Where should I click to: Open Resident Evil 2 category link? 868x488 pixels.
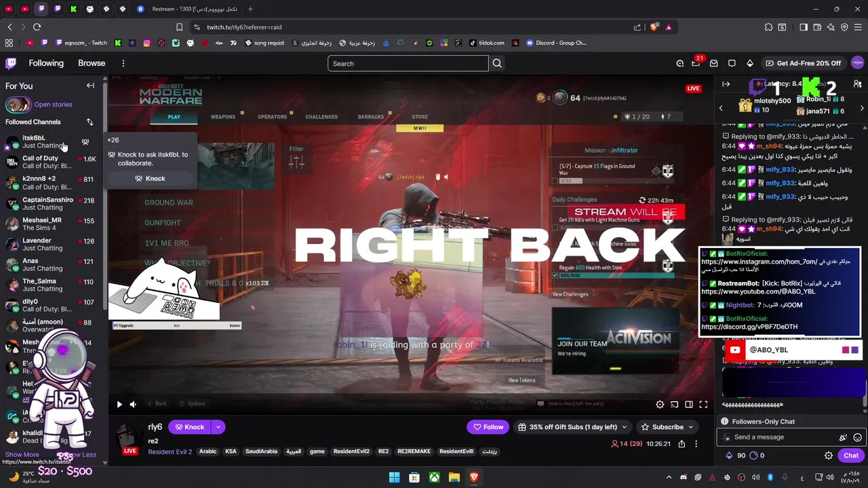point(170,451)
